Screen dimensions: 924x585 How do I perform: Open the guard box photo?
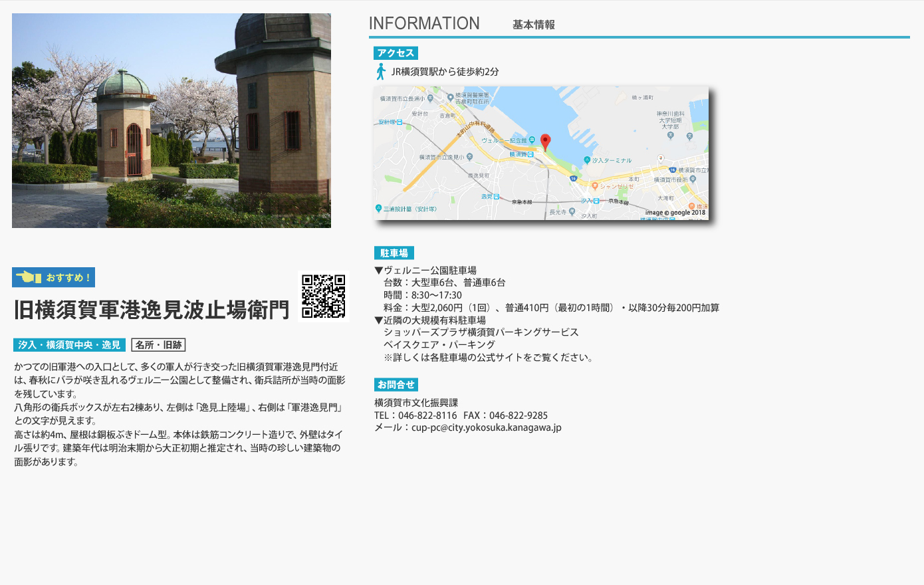[172, 121]
